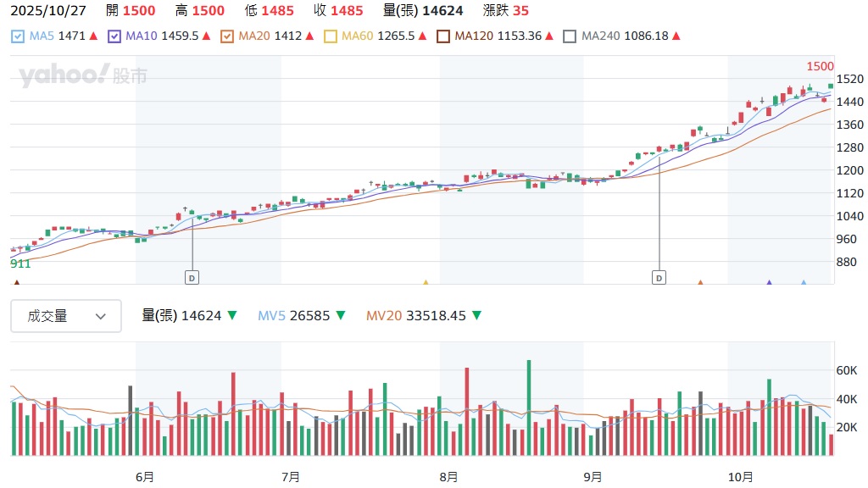Image resolution: width=868 pixels, height=488 pixels.
Task: Click the last candlestick at the chart's right edge
Action: click(831, 85)
